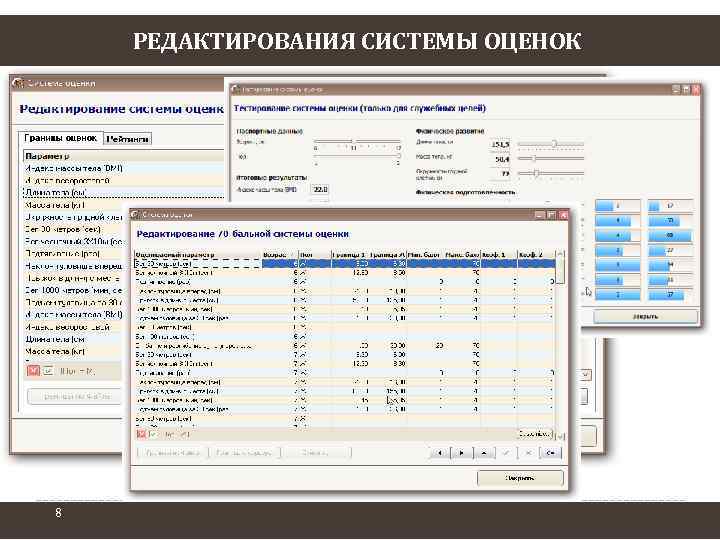Click the Оцениваемый параметр column header
This screenshot has height=540, width=720.
[198, 254]
